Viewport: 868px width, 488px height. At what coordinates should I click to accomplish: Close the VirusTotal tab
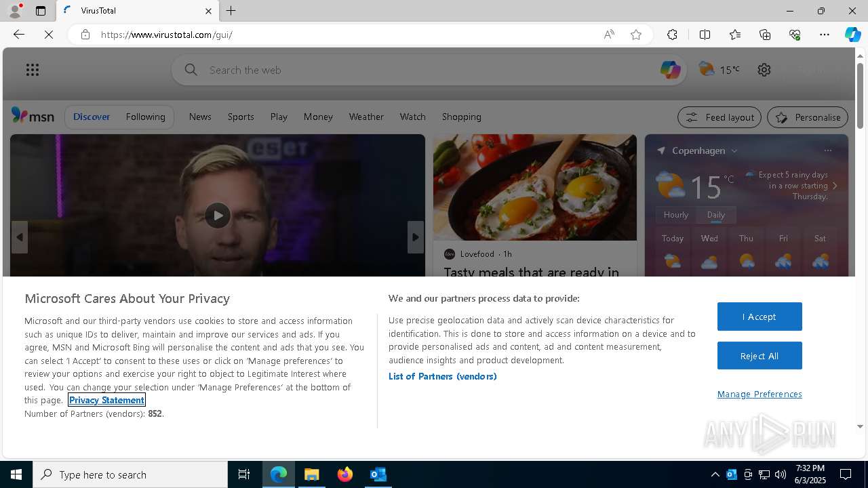(x=208, y=11)
